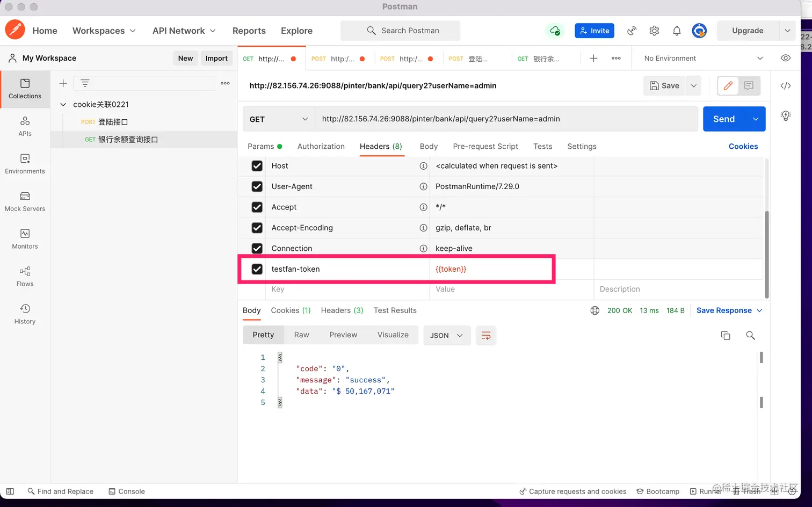This screenshot has width=812, height=507.
Task: Open the JSON format dropdown
Action: (447, 335)
